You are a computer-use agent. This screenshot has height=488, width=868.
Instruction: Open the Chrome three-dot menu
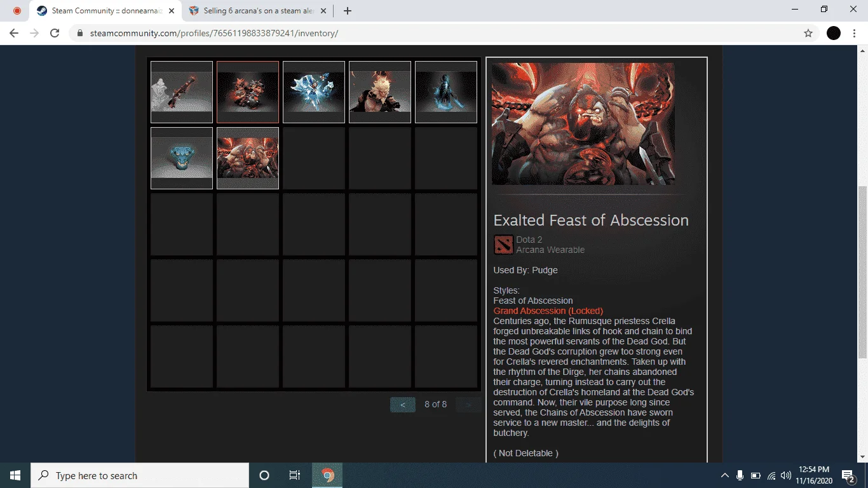(854, 33)
